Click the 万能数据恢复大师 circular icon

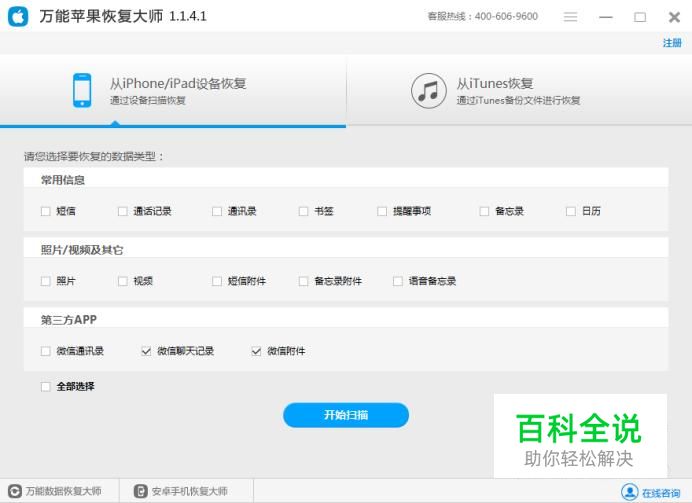15,491
